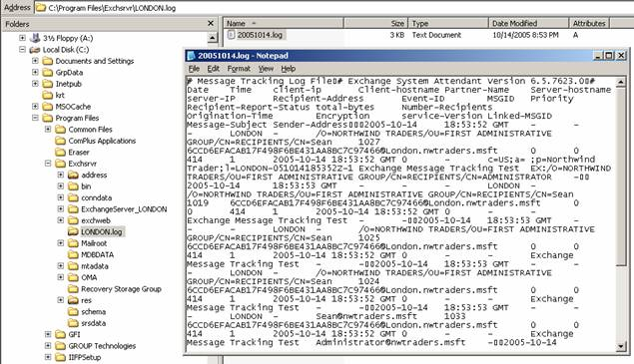This screenshot has height=364, width=634.
Task: Select the schema folder
Action: [94, 312]
